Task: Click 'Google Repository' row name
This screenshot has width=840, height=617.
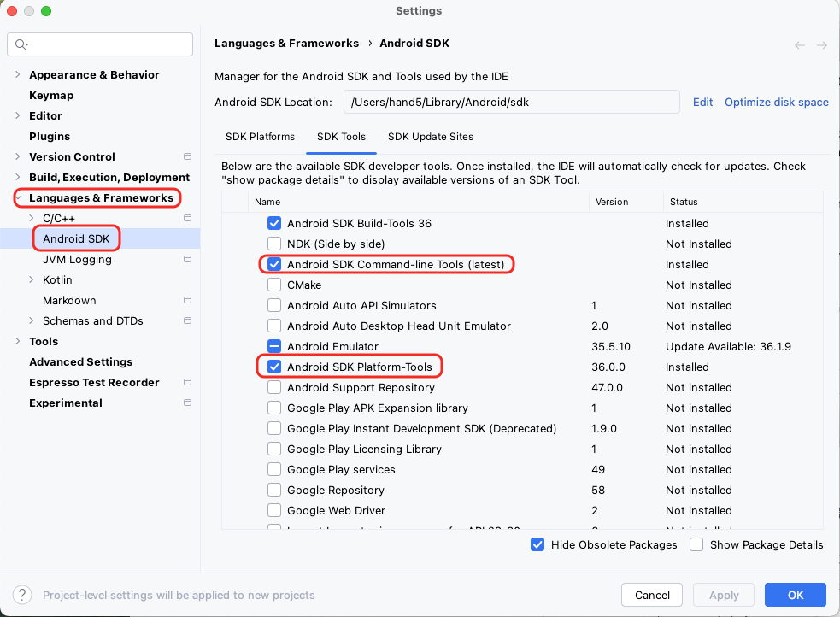Action: [335, 490]
